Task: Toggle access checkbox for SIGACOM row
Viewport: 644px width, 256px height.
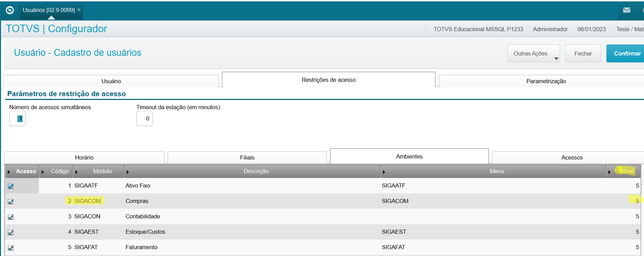Action: (11, 202)
